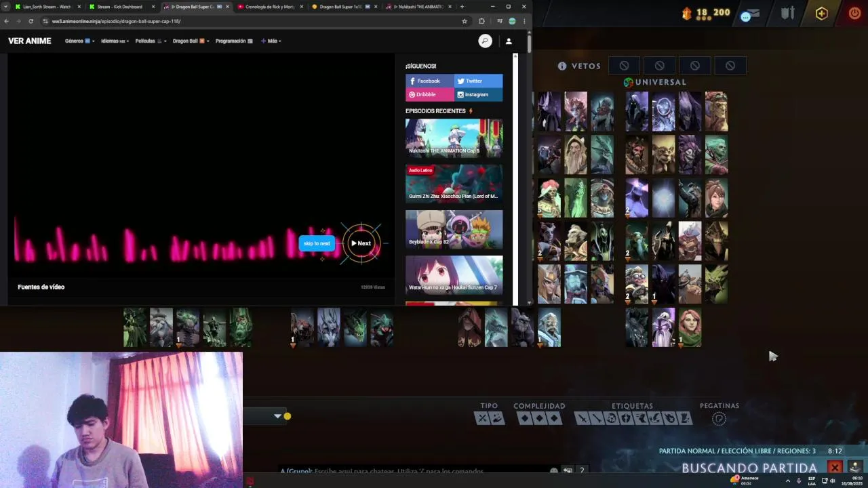This screenshot has width=868, height=488.
Task: Click the question mark chat help icon
Action: tap(581, 470)
